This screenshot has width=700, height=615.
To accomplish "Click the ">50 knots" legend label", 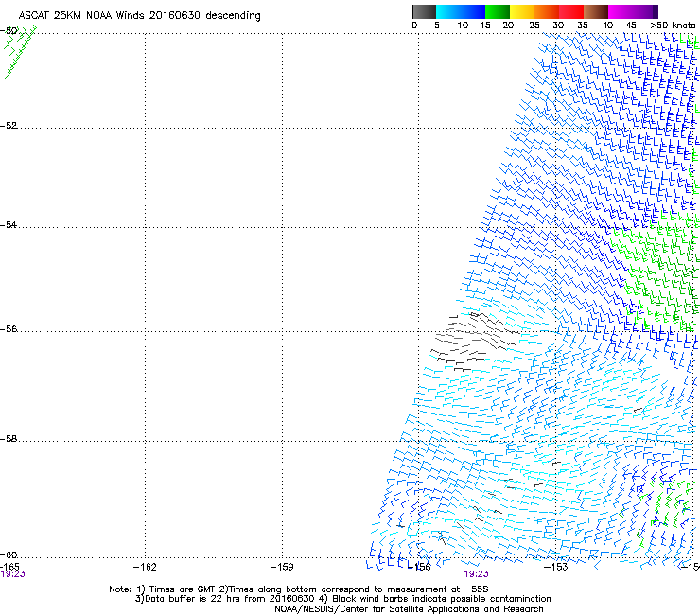I will (x=673, y=26).
